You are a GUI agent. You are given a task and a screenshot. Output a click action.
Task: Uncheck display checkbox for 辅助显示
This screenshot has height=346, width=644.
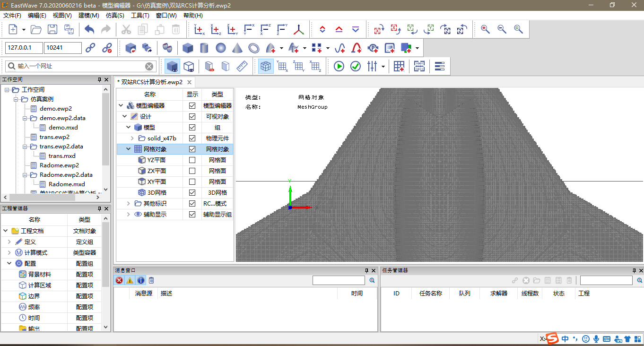pyautogui.click(x=192, y=214)
